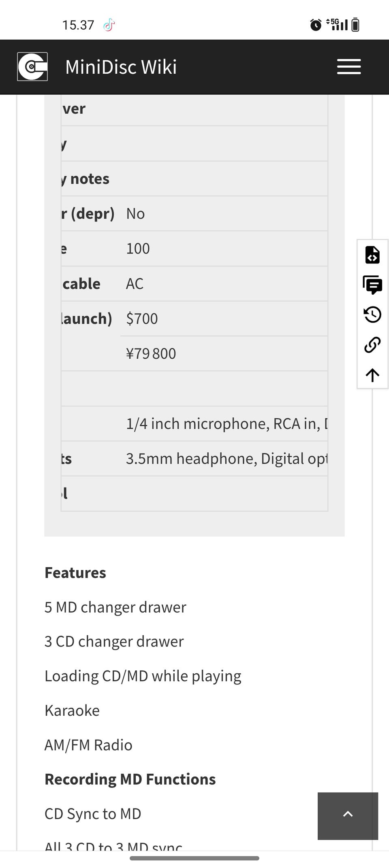View old revisions history icon
Screen dimensions: 389x868
pos(372,315)
